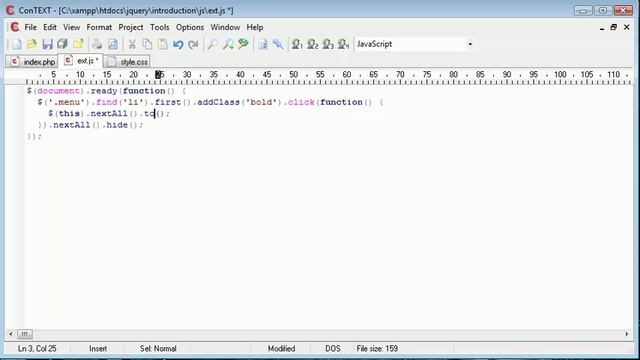Open the Edit menu
640x360 pixels.
[x=50, y=27]
